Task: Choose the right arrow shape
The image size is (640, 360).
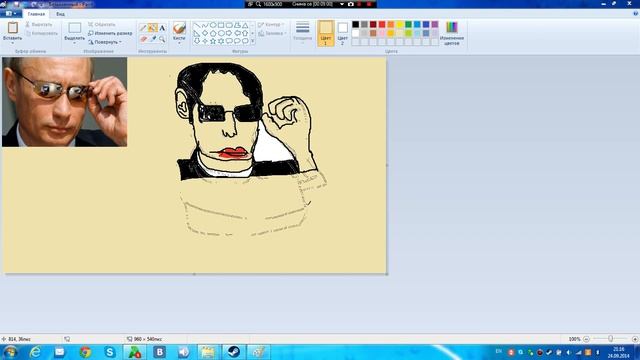Action: pos(229,33)
